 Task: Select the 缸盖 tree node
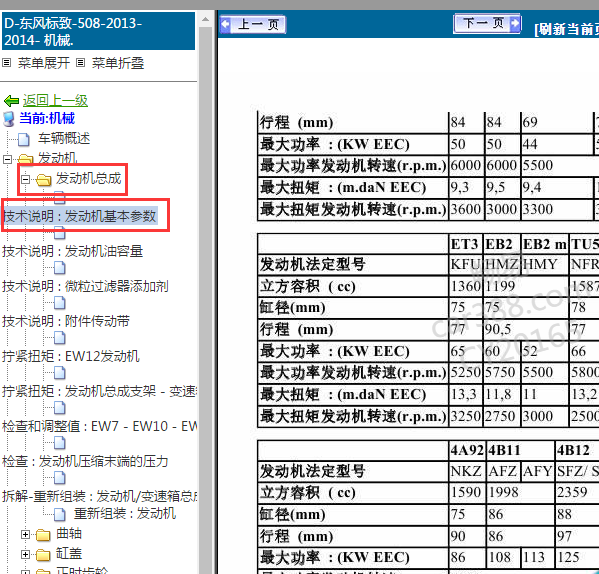pyautogui.click(x=69, y=553)
